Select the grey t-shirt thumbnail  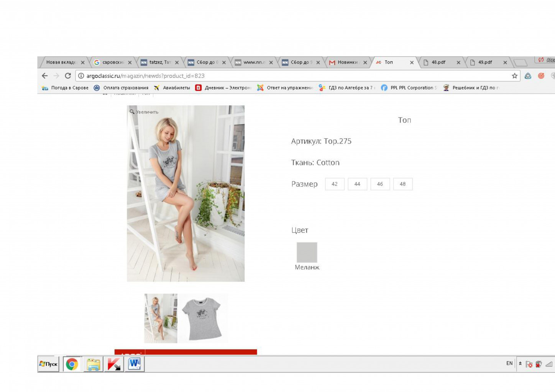click(x=202, y=318)
